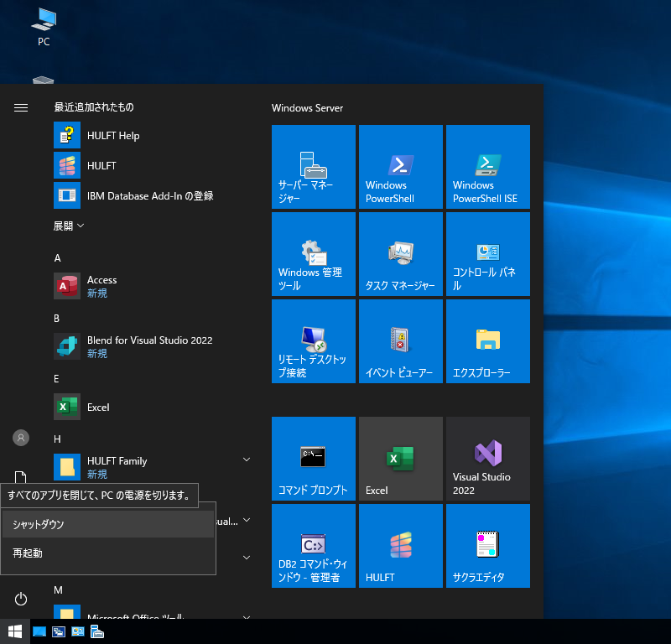Open the Event Viewer tile

pyautogui.click(x=400, y=341)
